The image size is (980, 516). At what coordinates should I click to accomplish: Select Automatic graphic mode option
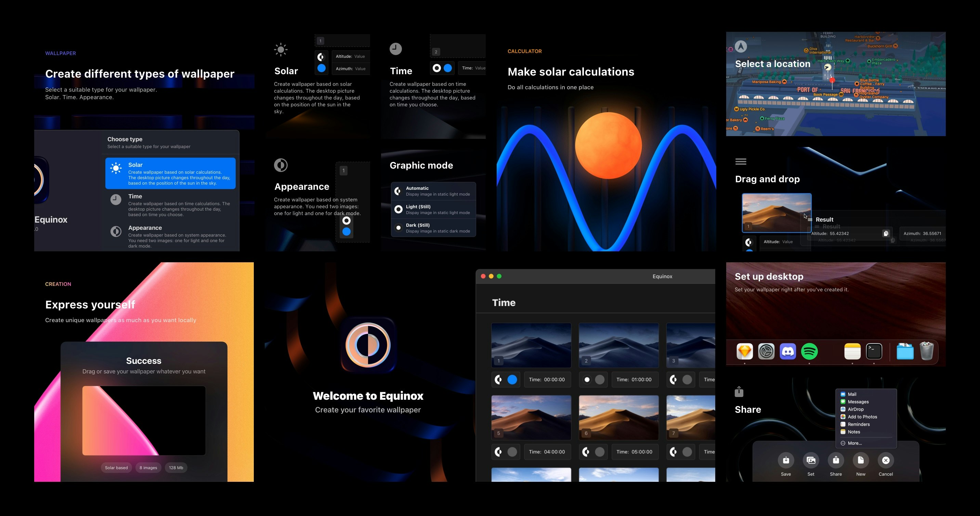433,191
